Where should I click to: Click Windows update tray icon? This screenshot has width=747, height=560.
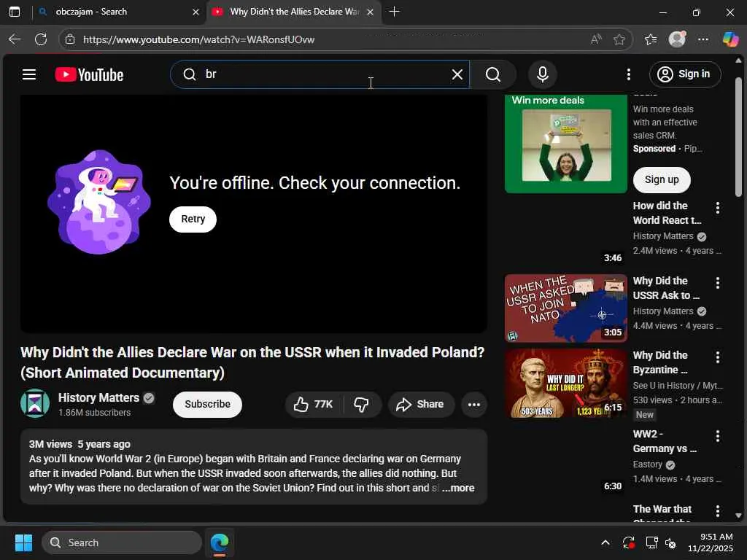(628, 542)
